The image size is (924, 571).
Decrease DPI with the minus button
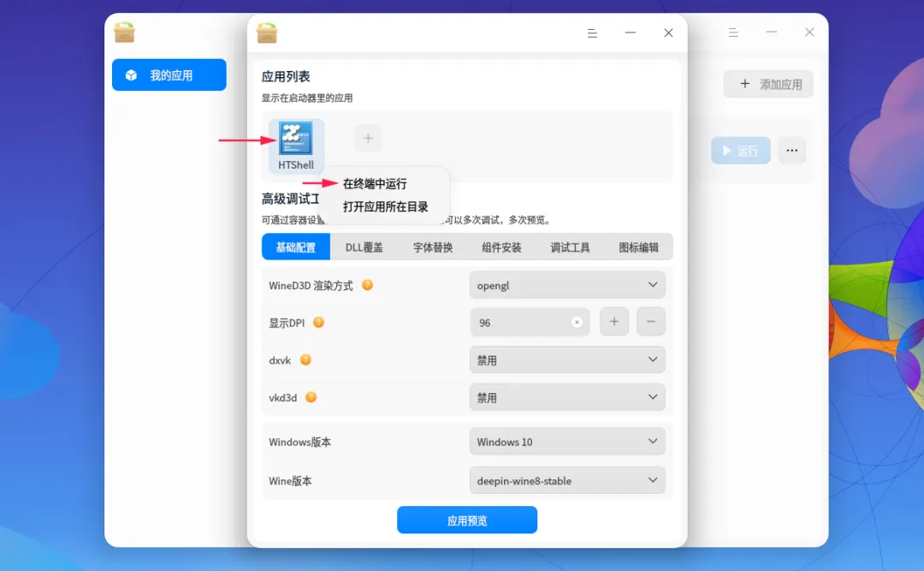click(x=650, y=322)
